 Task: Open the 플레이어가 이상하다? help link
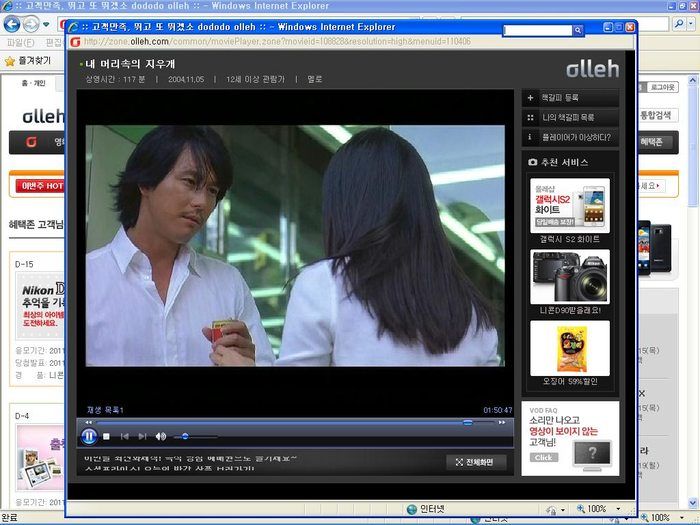(x=570, y=137)
